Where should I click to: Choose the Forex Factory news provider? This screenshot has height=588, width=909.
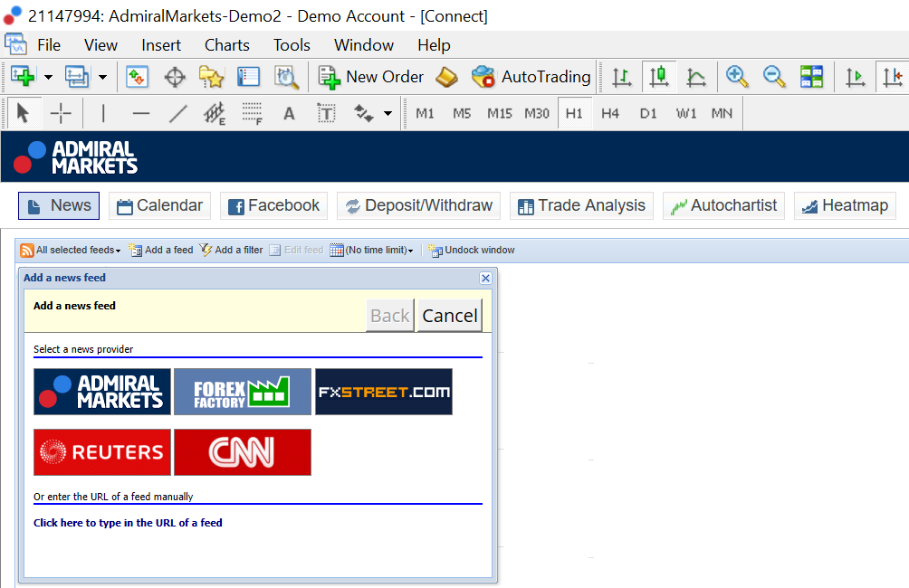pos(243,392)
